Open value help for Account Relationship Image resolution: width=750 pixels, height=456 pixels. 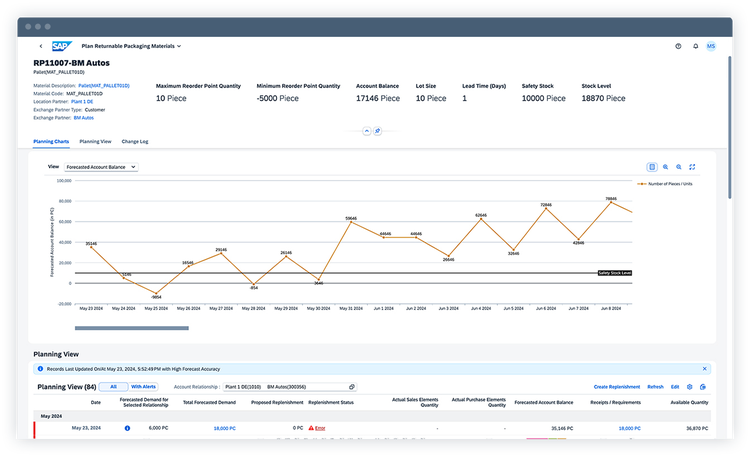(x=352, y=387)
